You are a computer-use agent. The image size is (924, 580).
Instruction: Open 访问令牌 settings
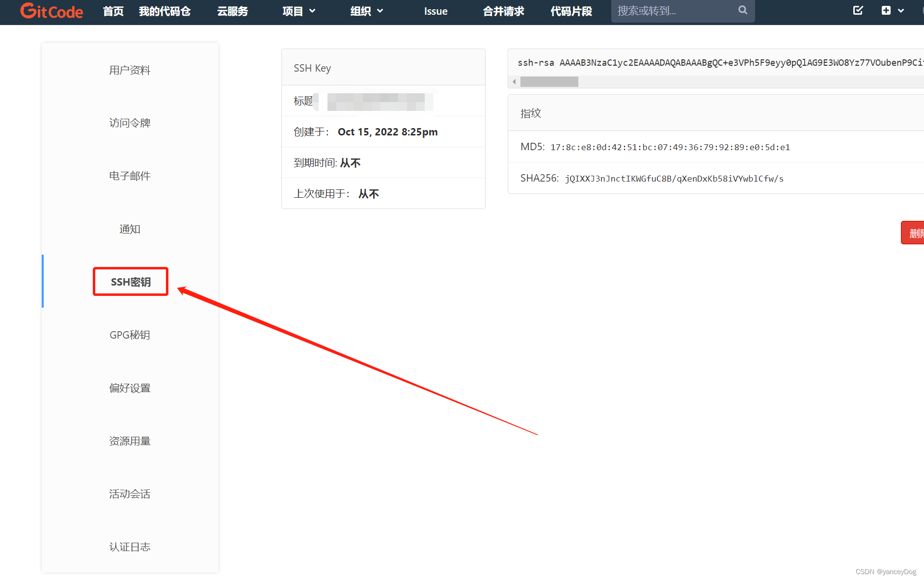130,123
